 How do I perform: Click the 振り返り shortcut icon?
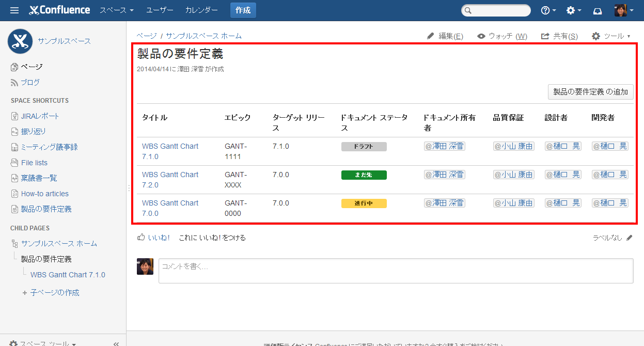tap(14, 132)
